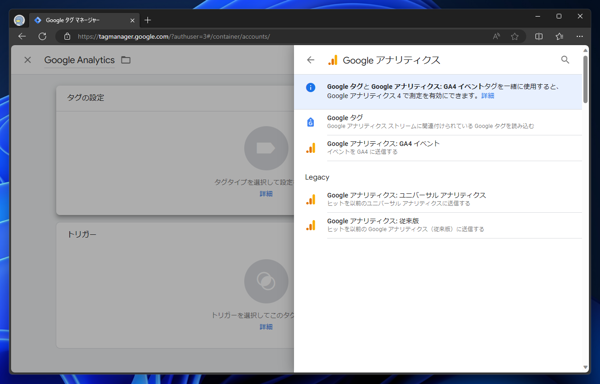This screenshot has height=384, width=600.
Task: Minimize the browser window
Action: click(538, 16)
